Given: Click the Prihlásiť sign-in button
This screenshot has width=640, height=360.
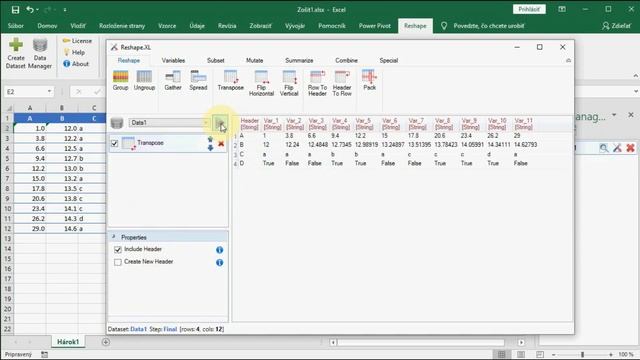Looking at the screenshot, I should coord(529,9).
